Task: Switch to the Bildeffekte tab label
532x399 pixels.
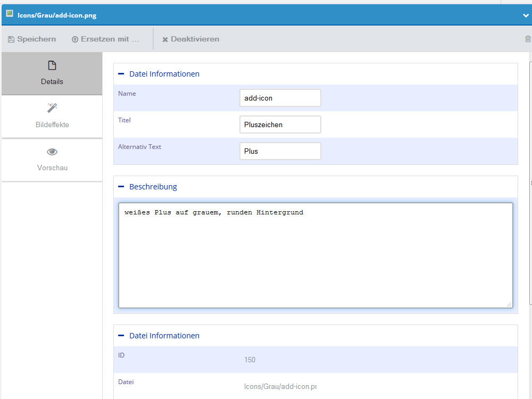Action: (x=52, y=124)
